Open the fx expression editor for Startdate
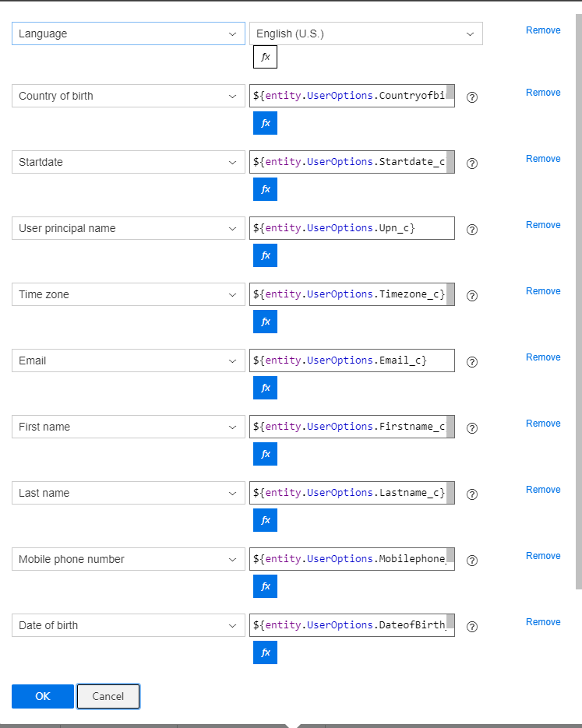The height and width of the screenshot is (728, 582). click(x=265, y=188)
